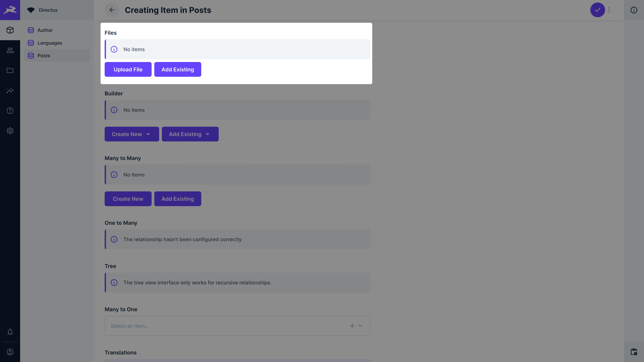Click the three-dot overflow menu icon
Screen dimensions: 644x362
pos(609,10)
